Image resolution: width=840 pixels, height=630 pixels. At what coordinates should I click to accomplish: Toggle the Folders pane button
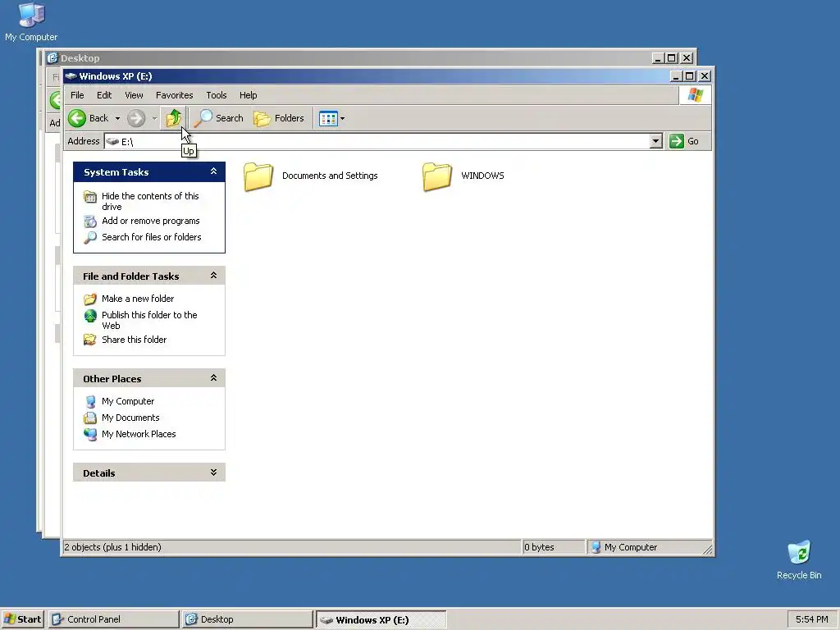[279, 118]
